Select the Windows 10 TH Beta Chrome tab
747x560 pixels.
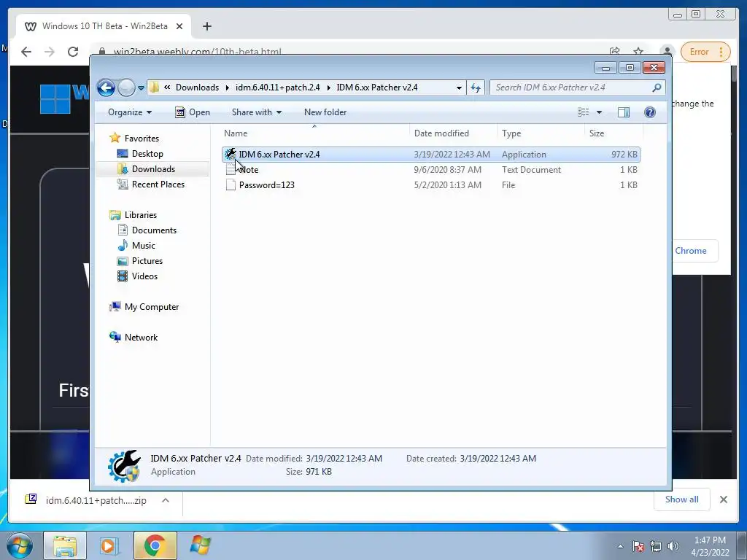click(104, 26)
